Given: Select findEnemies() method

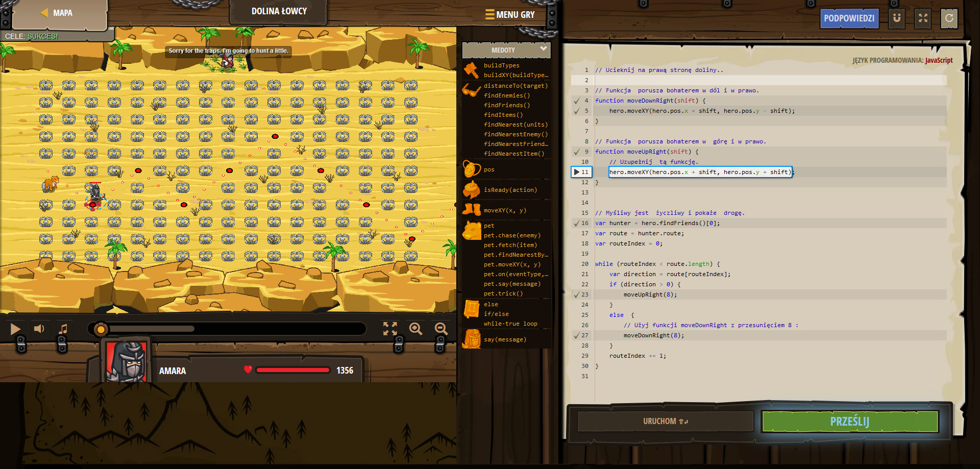Looking at the screenshot, I should point(507,95).
